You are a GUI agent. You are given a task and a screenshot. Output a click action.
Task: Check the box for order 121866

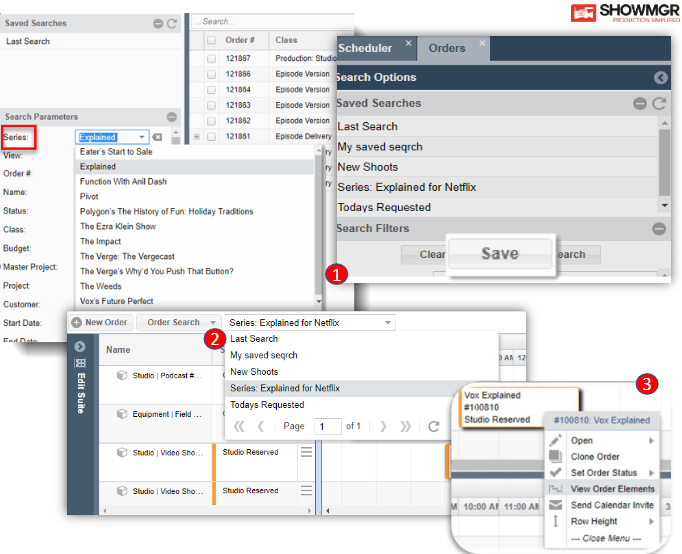211,74
